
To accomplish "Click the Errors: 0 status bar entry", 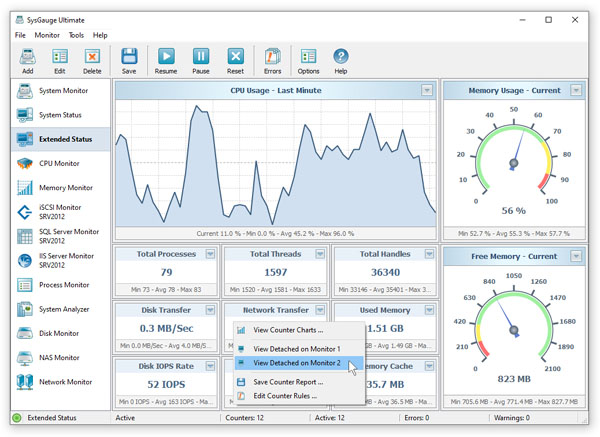I will [417, 418].
